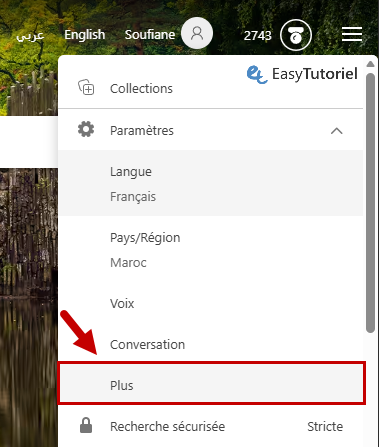
Task: Click the Stricte safe search value
Action: coord(325,426)
